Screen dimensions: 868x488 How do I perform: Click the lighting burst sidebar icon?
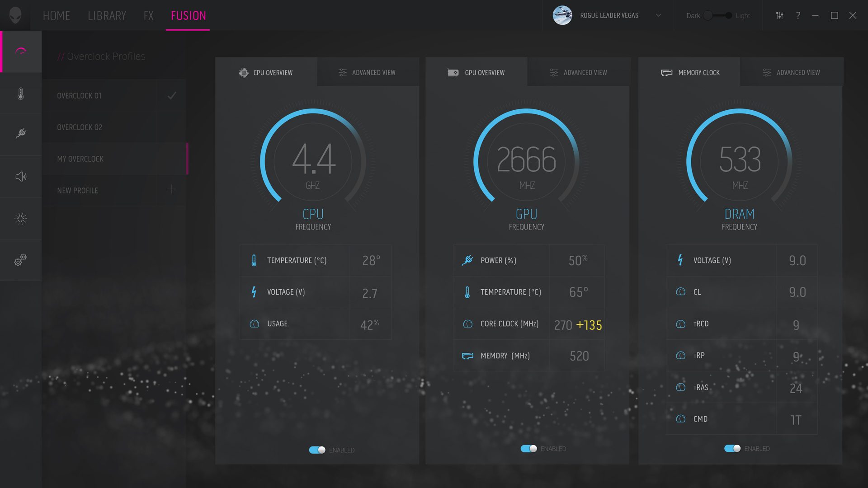click(20, 219)
